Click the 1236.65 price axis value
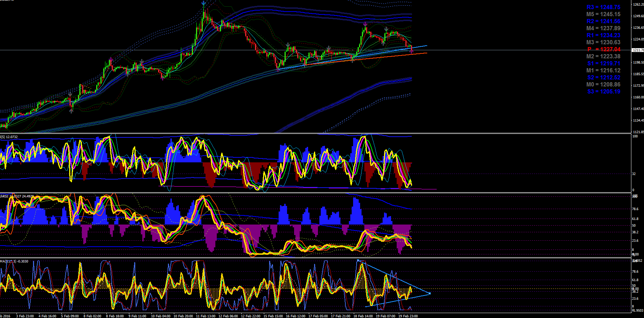This screenshot has width=644, height=318. (x=638, y=28)
